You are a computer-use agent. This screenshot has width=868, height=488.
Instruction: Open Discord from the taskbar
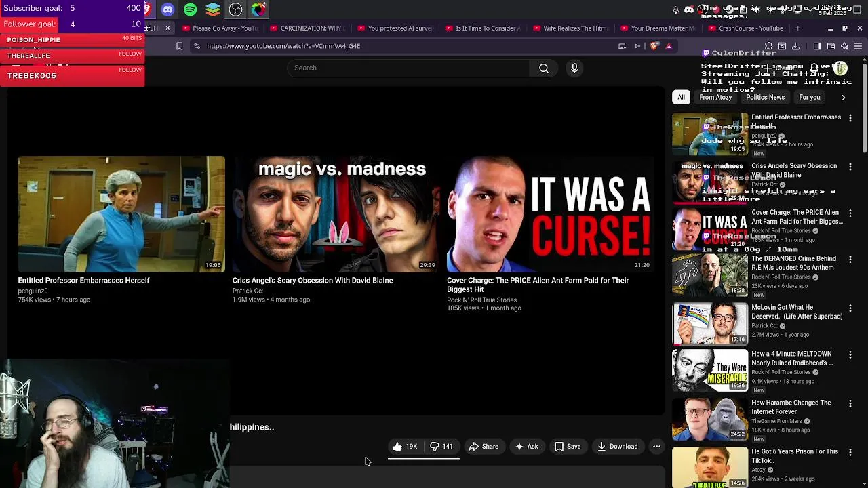[167, 9]
